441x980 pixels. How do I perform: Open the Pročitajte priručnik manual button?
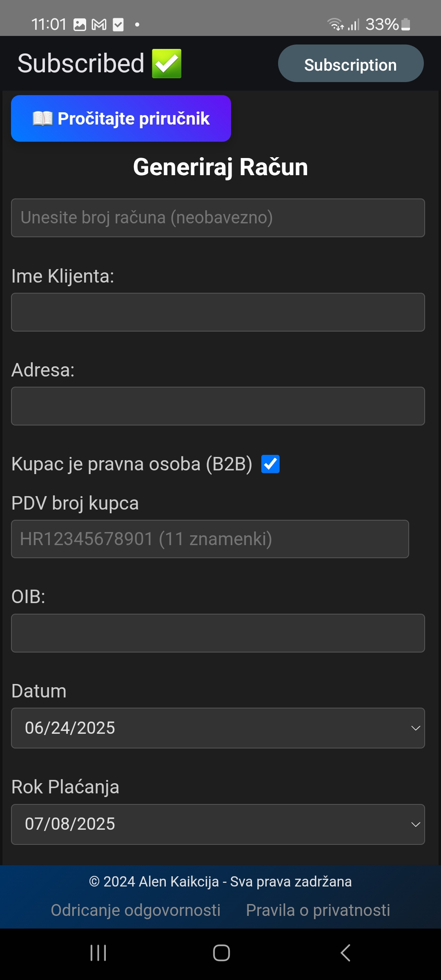pyautogui.click(x=121, y=118)
